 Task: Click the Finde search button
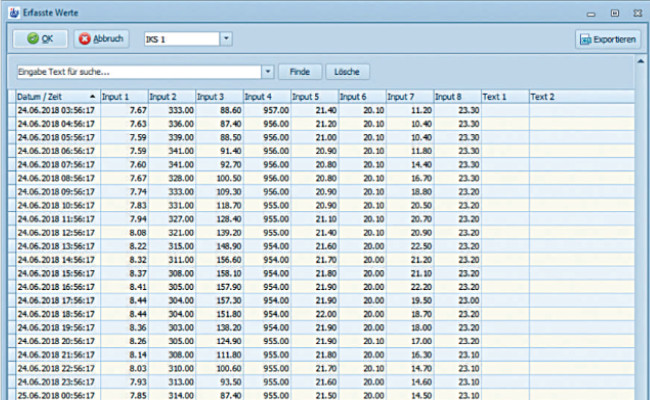coord(300,72)
